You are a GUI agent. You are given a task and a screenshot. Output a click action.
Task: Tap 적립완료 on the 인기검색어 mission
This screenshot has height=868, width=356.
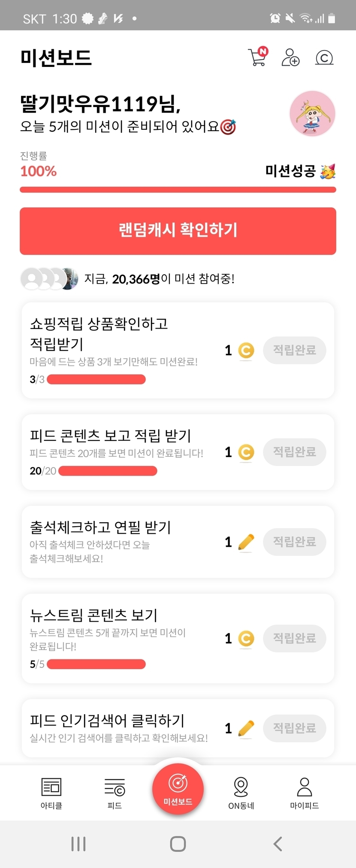pyautogui.click(x=294, y=728)
